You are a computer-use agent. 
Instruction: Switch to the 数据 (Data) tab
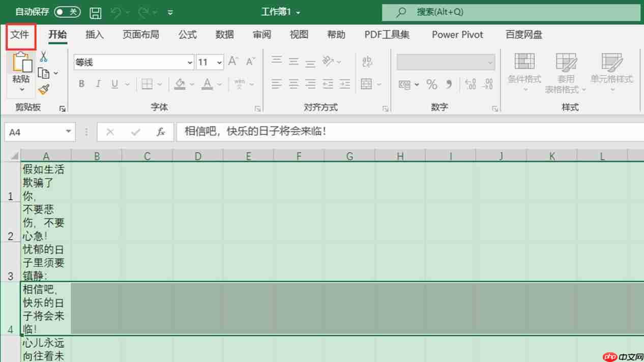point(224,35)
